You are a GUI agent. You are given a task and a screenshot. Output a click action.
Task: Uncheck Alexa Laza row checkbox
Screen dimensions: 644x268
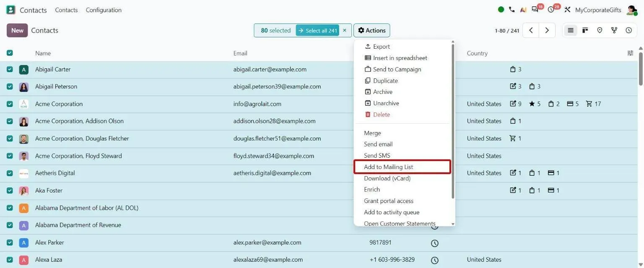click(x=10, y=260)
